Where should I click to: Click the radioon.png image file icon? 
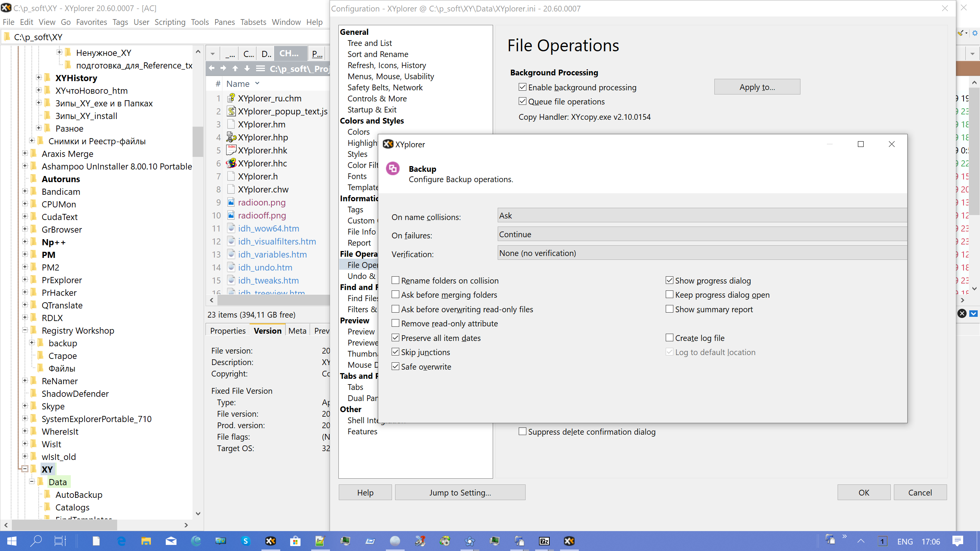click(x=231, y=202)
